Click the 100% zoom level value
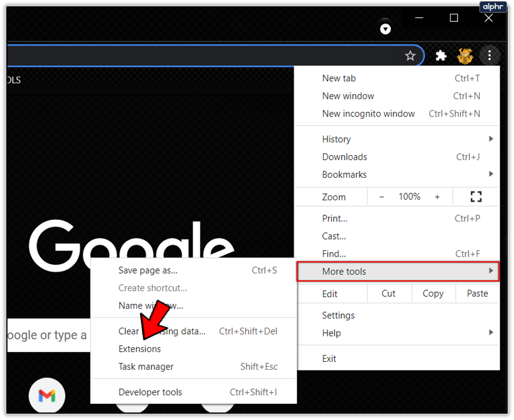514x420 pixels. [x=410, y=197]
